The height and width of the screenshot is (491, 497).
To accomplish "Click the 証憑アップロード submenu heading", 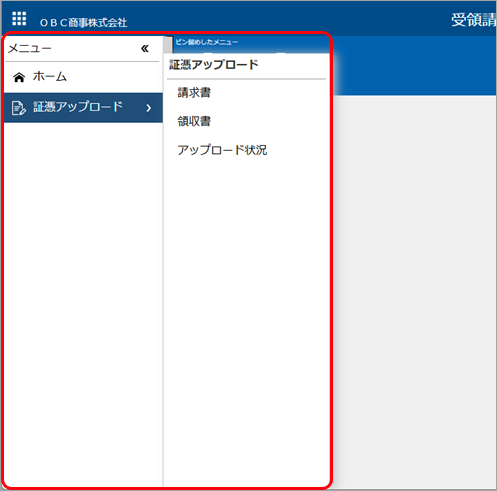I will click(x=214, y=65).
